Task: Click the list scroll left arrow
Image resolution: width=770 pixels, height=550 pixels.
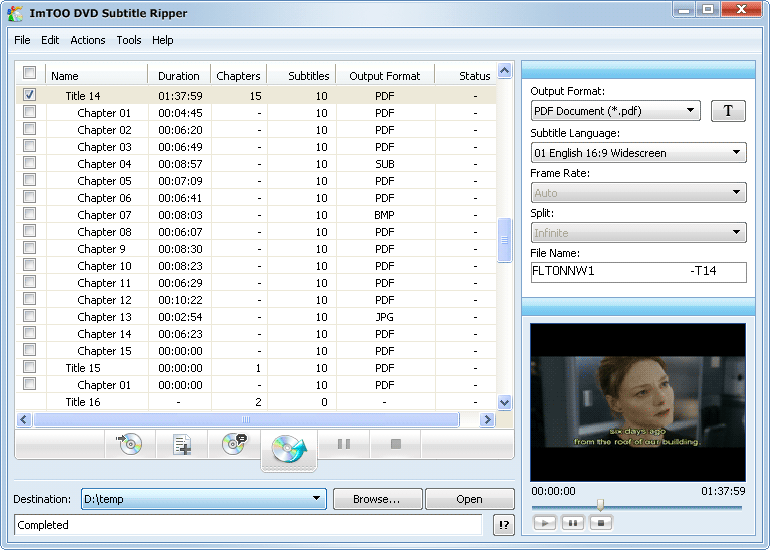Action: pyautogui.click(x=24, y=419)
